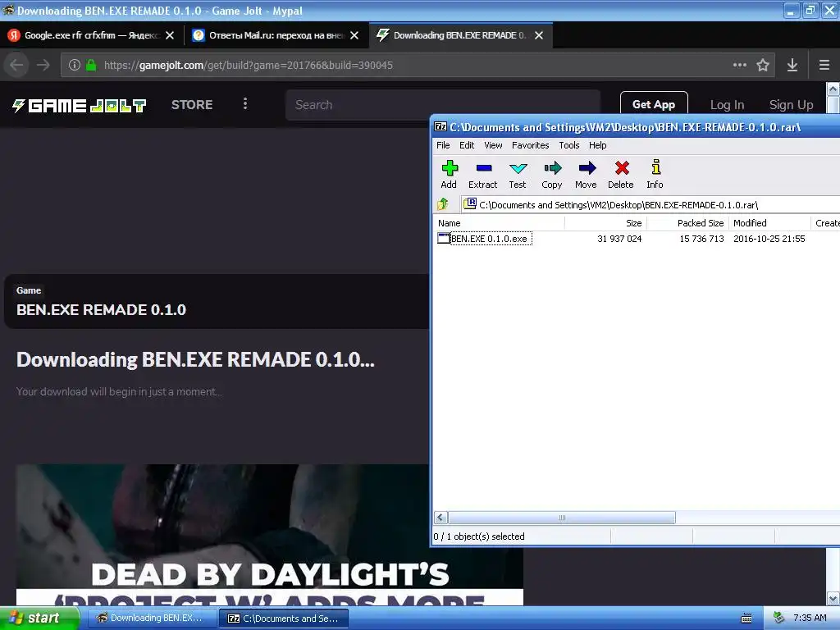Viewport: 840px width, 630px height.
Task: Open the browser hamburger menu
Action: [824, 65]
